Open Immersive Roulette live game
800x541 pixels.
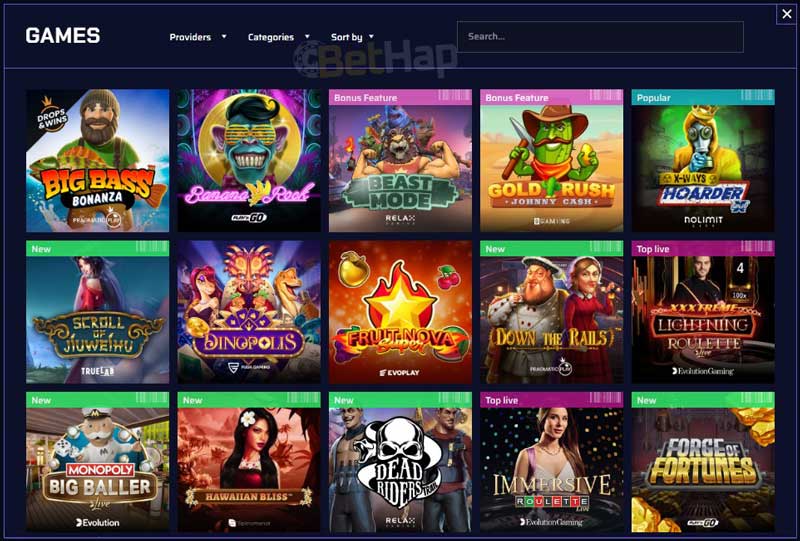[552, 462]
